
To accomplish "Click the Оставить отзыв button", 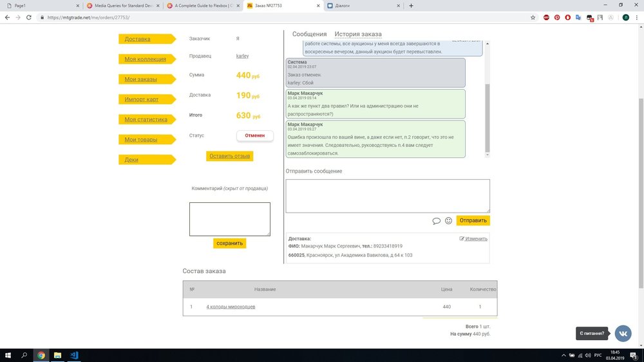I will tap(229, 156).
